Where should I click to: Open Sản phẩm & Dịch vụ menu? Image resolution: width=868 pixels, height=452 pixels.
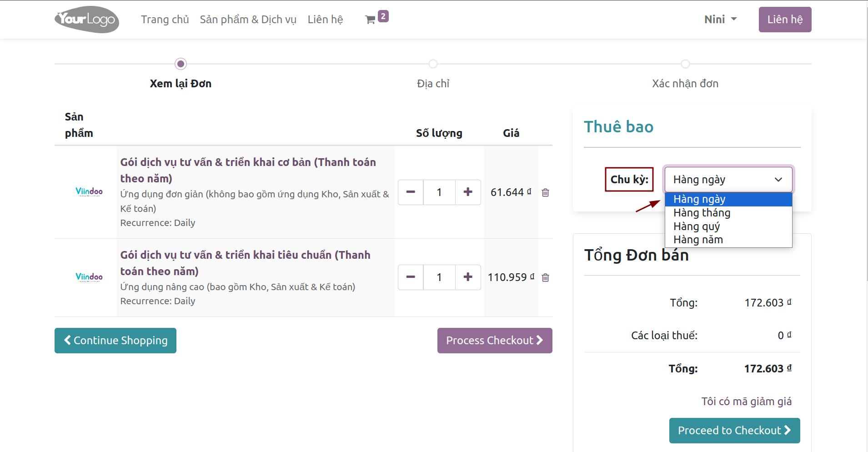coord(248,20)
